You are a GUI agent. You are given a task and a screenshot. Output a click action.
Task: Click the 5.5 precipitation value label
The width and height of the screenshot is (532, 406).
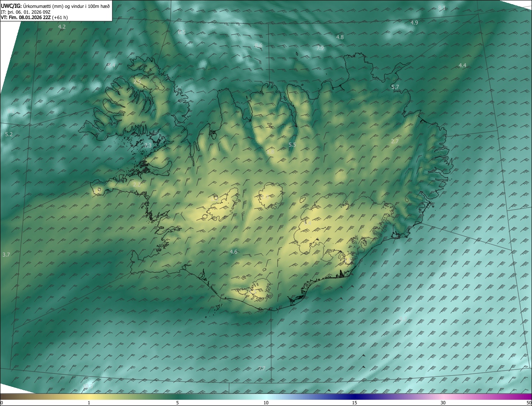[292, 144]
